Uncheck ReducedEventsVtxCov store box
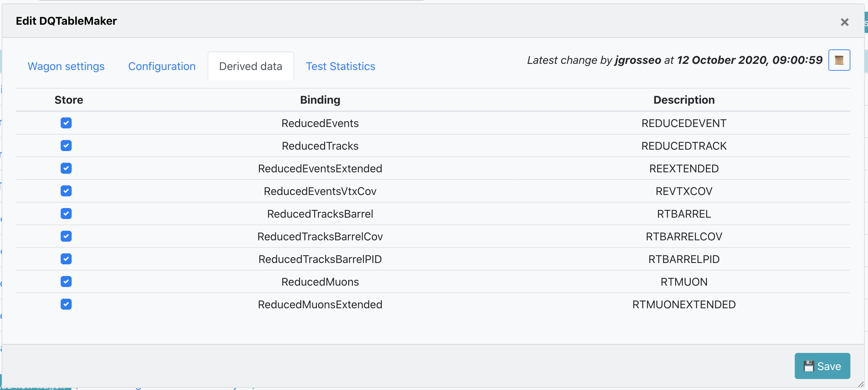 pyautogui.click(x=66, y=191)
